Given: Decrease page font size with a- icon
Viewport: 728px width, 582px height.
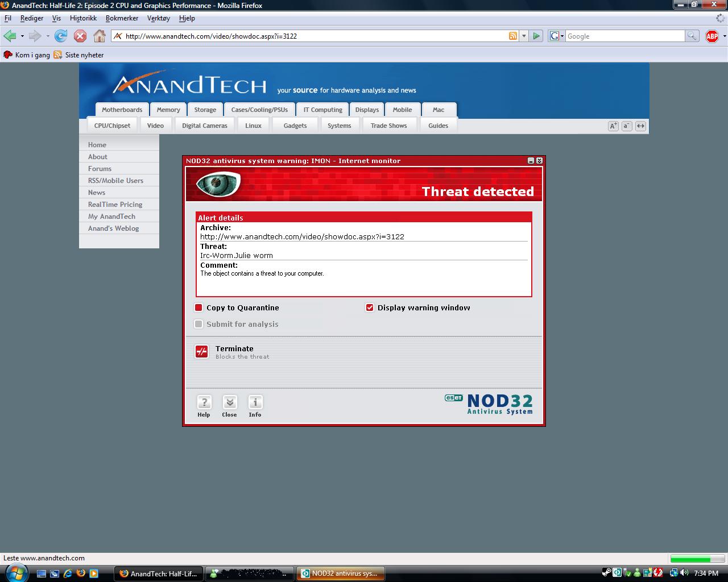Looking at the screenshot, I should click(x=627, y=126).
